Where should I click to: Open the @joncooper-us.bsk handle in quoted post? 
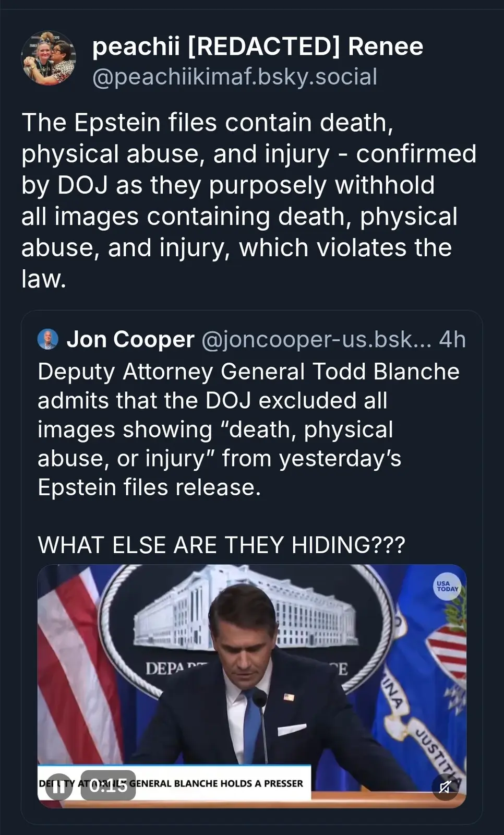coord(316,339)
